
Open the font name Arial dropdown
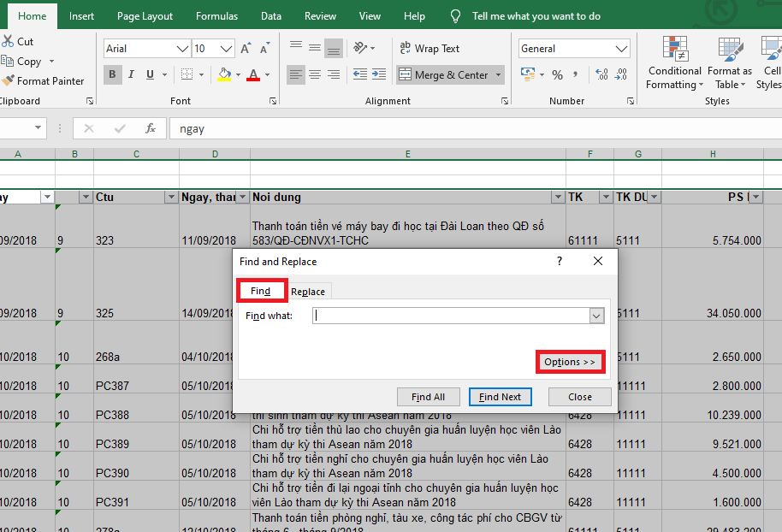pyautogui.click(x=181, y=49)
